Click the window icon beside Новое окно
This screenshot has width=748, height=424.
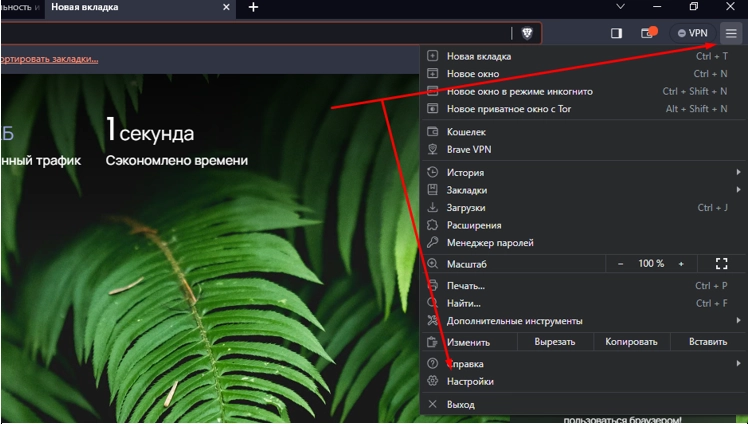click(x=432, y=73)
